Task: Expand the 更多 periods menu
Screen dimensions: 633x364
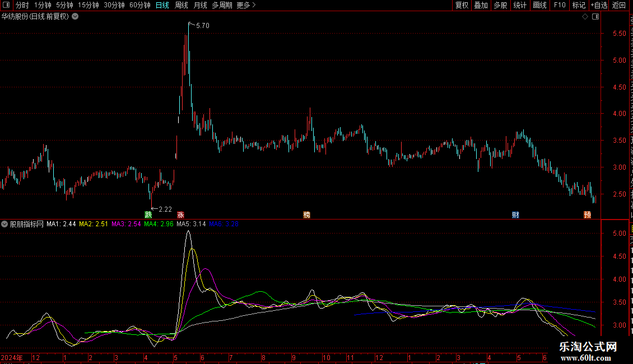Action: [246, 5]
